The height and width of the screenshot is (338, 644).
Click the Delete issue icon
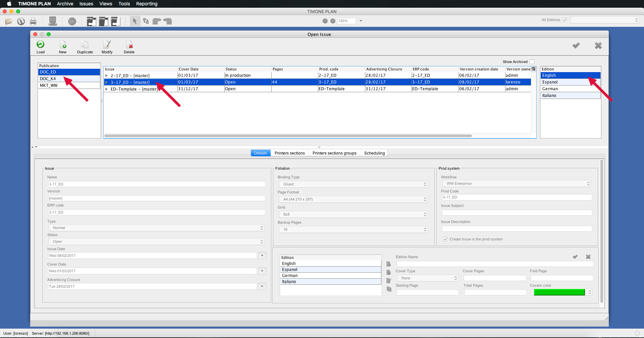pyautogui.click(x=129, y=44)
